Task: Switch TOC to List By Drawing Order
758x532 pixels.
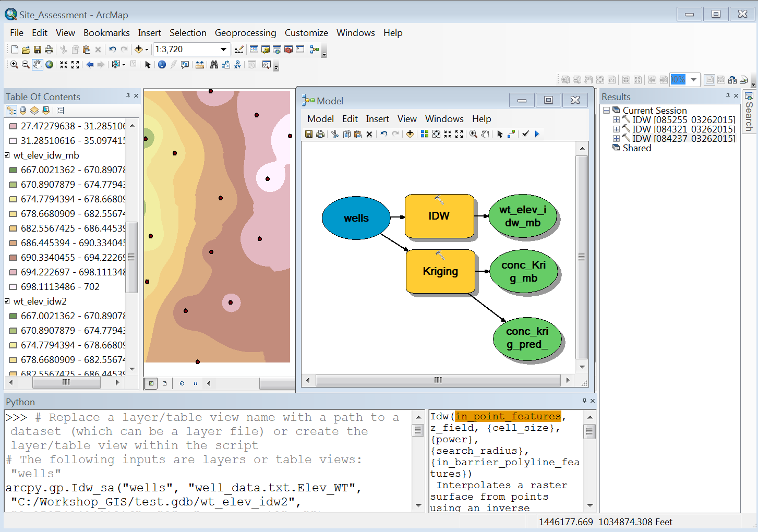Action: click(x=11, y=111)
